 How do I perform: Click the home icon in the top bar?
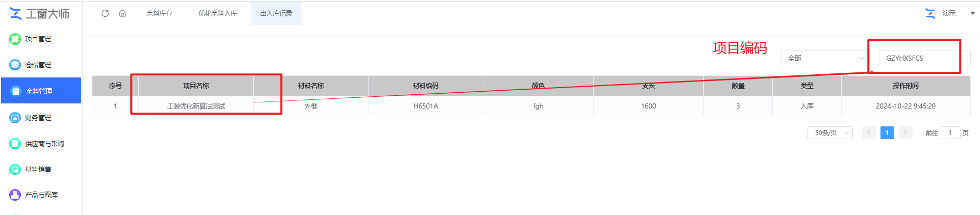[x=122, y=13]
